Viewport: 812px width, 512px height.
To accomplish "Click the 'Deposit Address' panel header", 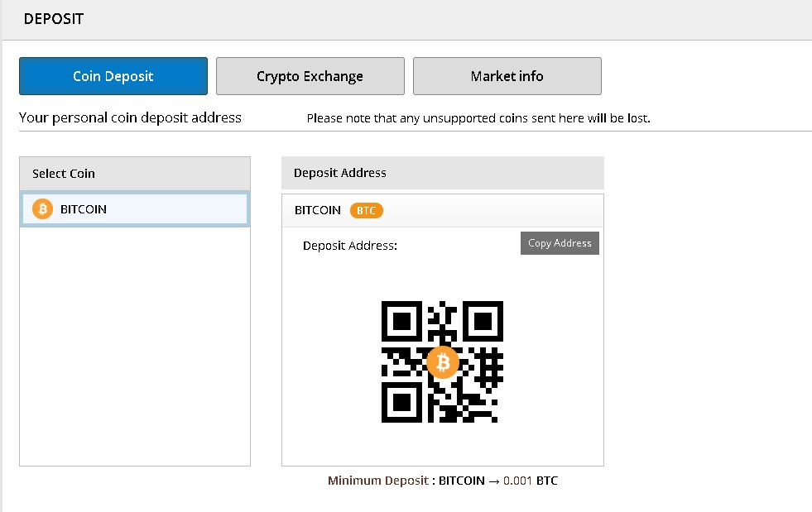I will (443, 173).
